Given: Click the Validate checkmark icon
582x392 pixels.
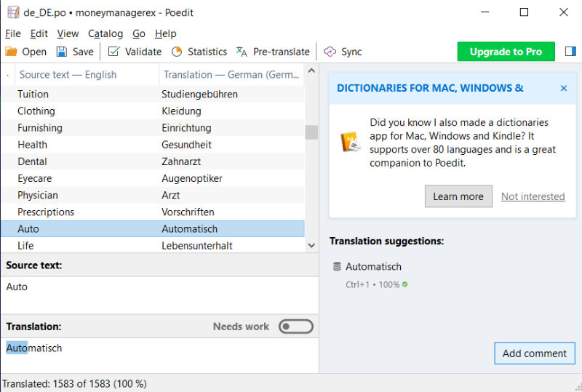Looking at the screenshot, I should (113, 52).
